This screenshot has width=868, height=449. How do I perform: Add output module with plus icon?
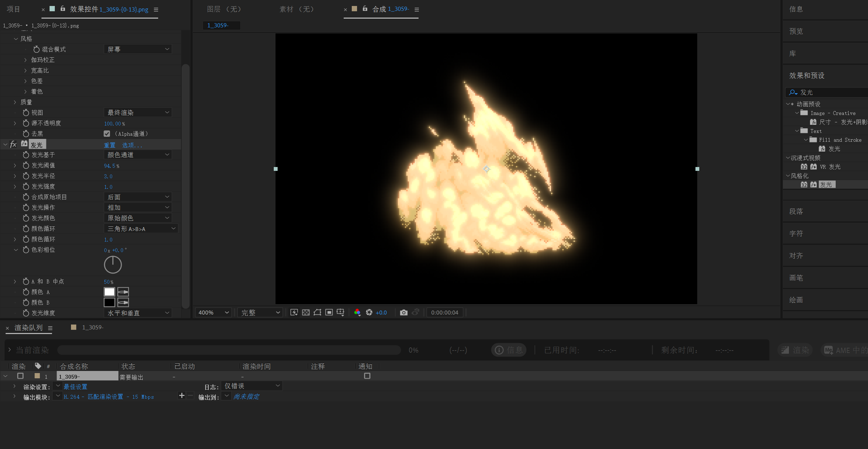tap(182, 396)
